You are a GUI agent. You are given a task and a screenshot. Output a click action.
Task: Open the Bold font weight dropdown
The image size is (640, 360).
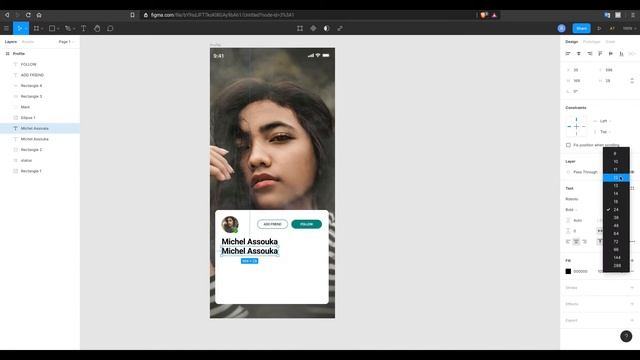[571, 209]
